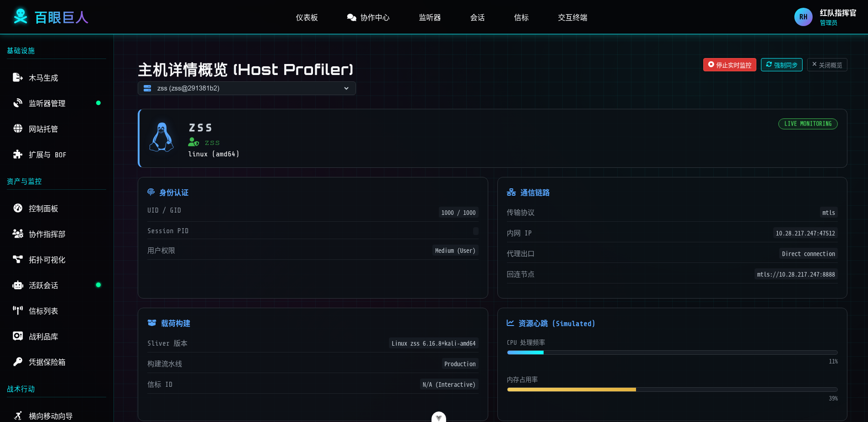Click the CPU 处理频率 progress bar
868x422 pixels.
672,353
